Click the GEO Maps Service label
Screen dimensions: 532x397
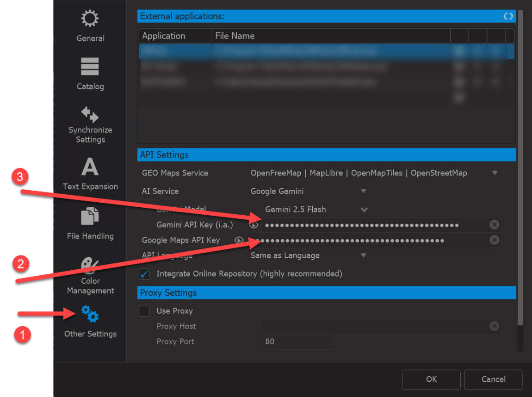click(175, 173)
